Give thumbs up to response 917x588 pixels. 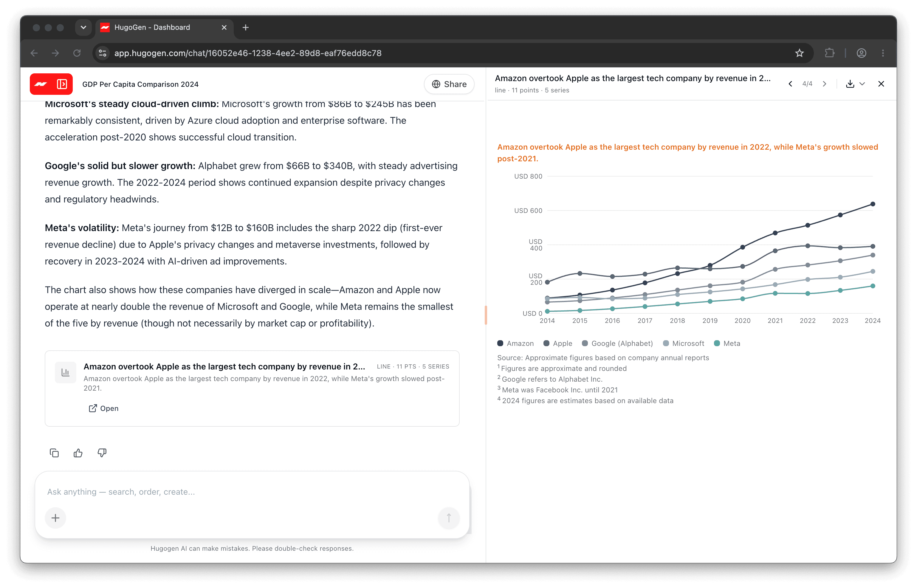(78, 453)
